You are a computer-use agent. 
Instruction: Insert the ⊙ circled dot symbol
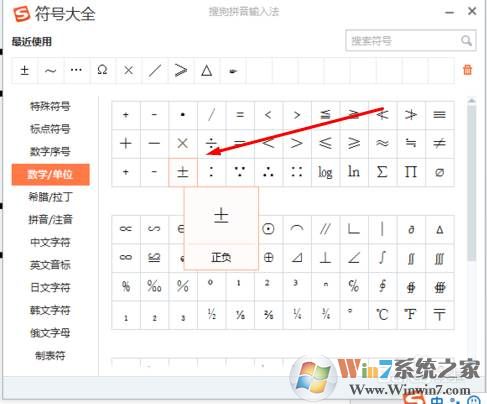268,229
